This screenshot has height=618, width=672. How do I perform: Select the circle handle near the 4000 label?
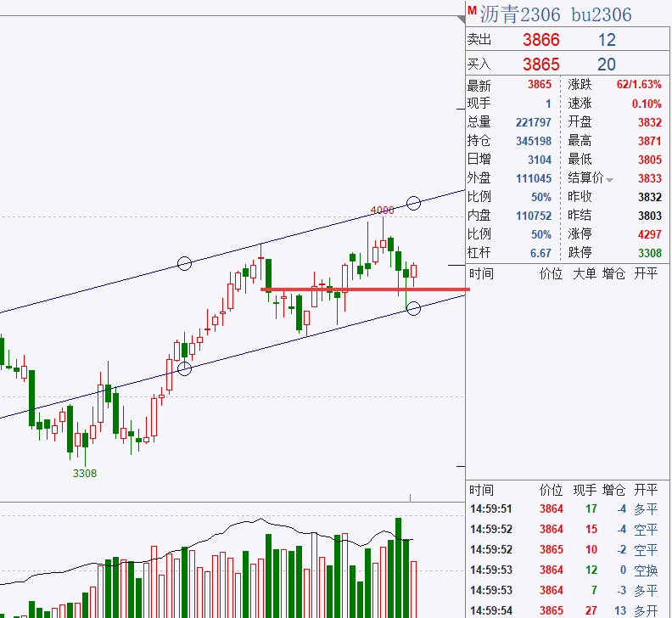(x=413, y=202)
